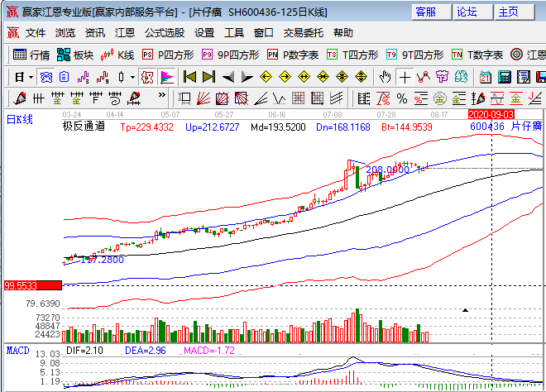Click yellow diamond horizontal expand icon

click(x=304, y=77)
